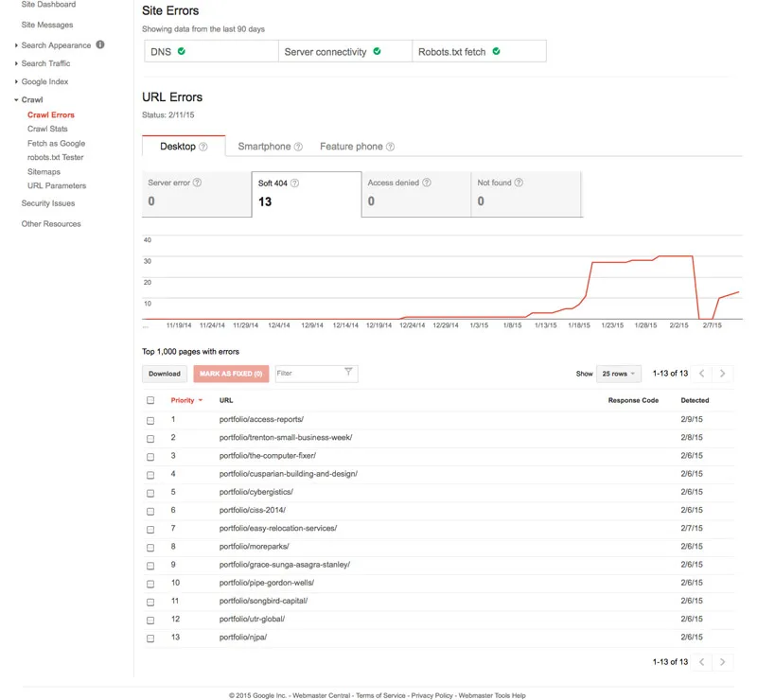
Task: Check the box for portfolio/the-computer-fixer/
Action: 150,457
